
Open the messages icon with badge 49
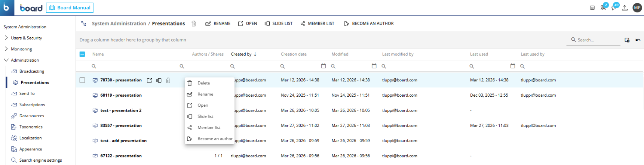click(614, 7)
